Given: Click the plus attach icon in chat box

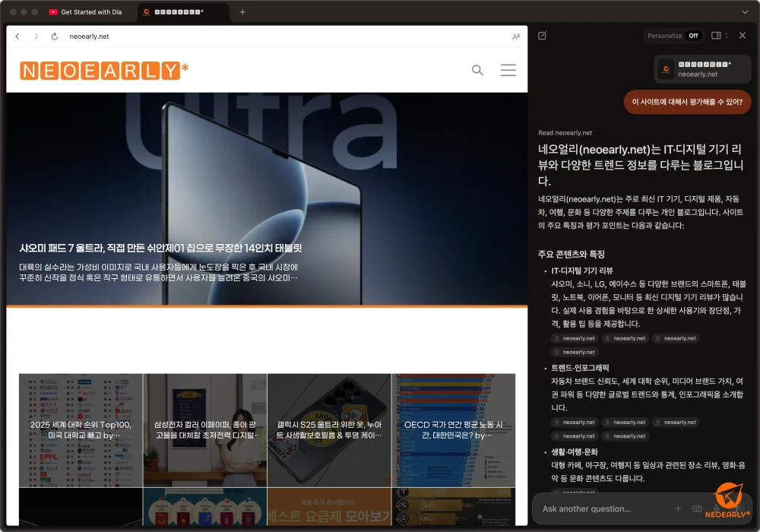Looking at the screenshot, I should point(678,508).
